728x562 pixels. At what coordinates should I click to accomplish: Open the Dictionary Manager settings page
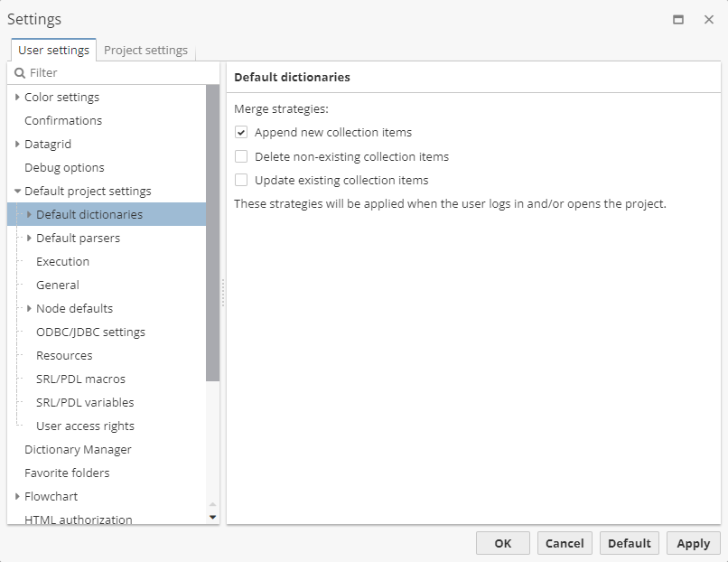(x=78, y=449)
